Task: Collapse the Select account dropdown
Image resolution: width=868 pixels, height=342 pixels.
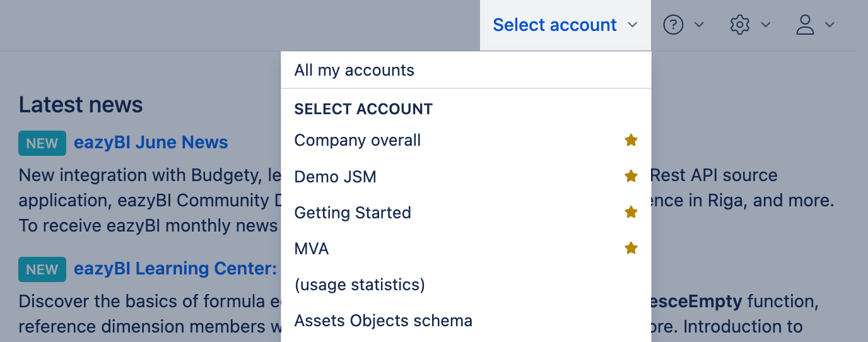Action: click(565, 25)
